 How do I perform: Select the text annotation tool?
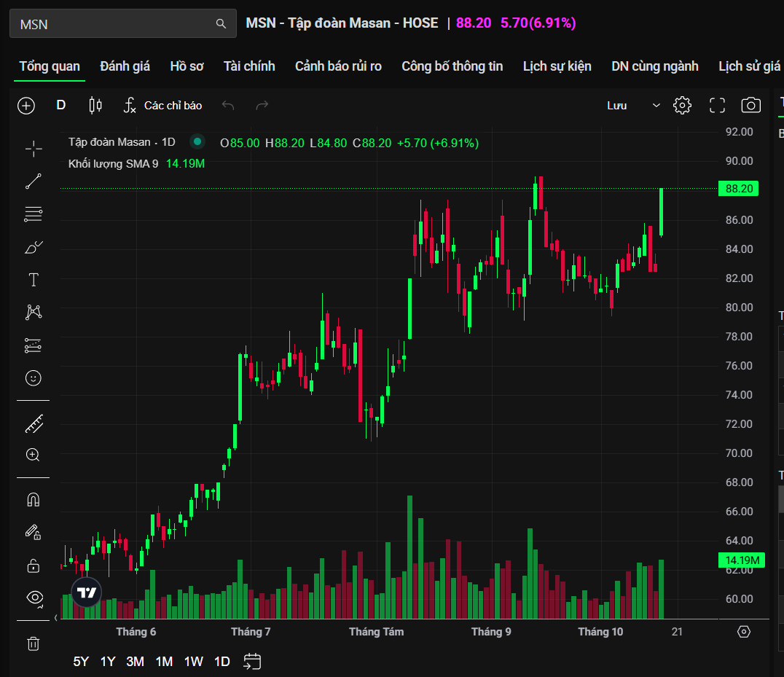coord(34,280)
